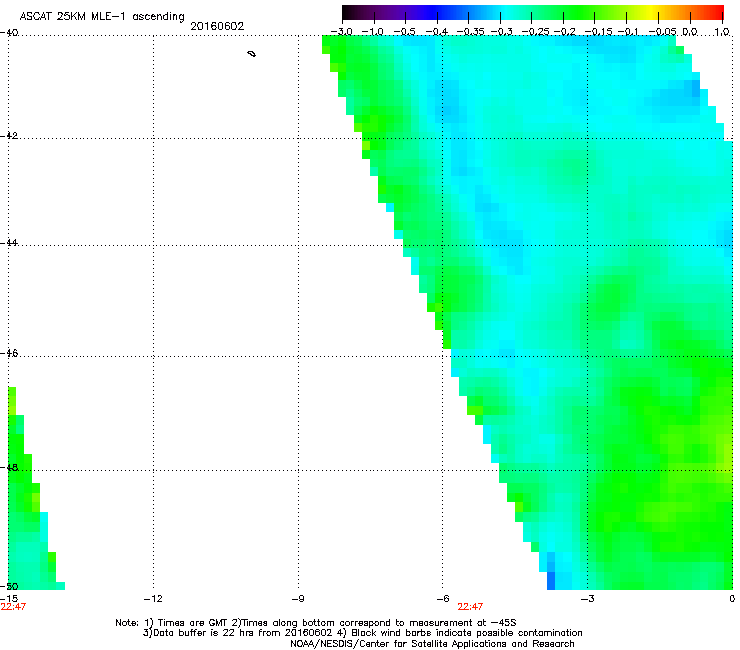Click the longitude axis label '-3' below the map
740x650 pixels.
(587, 599)
